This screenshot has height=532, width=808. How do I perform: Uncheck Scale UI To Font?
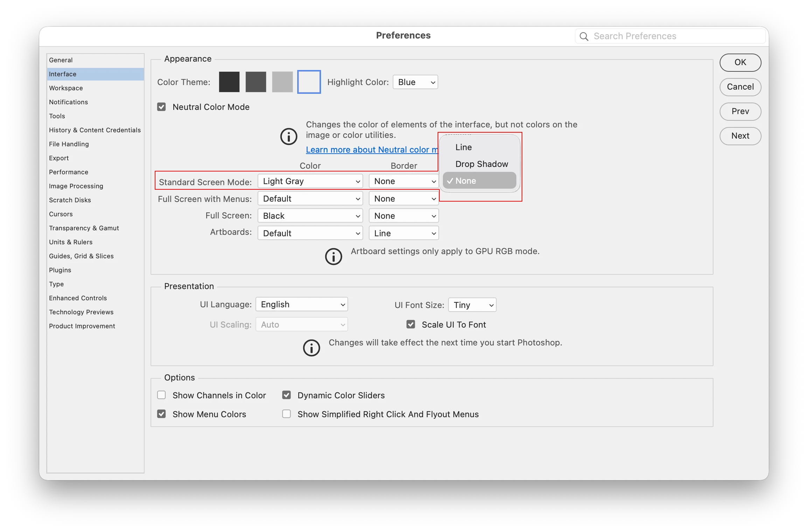(x=411, y=324)
